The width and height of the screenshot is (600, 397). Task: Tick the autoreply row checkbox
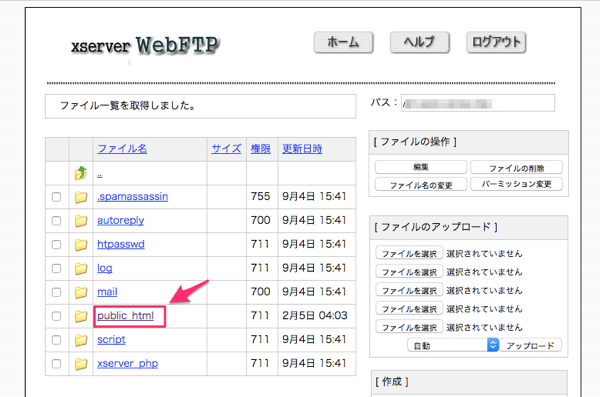56,221
